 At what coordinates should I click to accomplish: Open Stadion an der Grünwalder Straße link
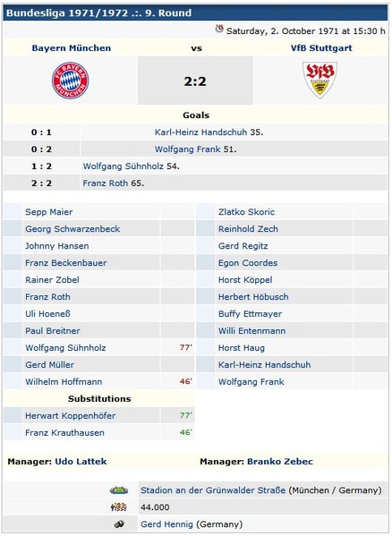click(x=213, y=490)
